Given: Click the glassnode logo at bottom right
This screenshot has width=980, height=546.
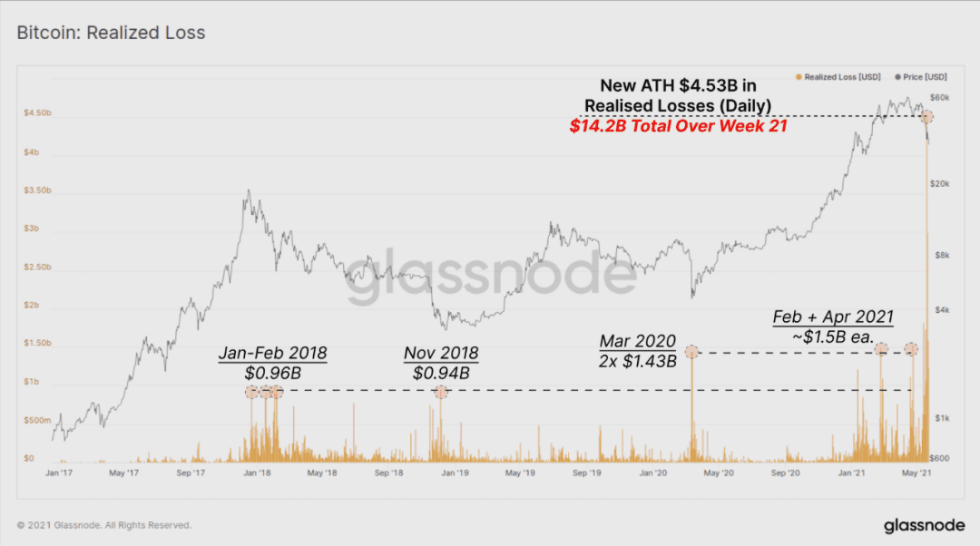Looking at the screenshot, I should (924, 526).
